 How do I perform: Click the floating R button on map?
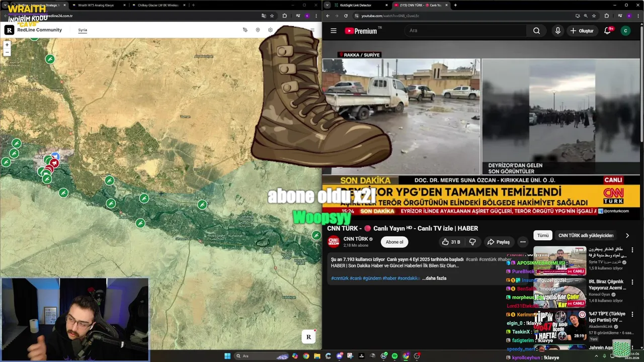pyautogui.click(x=308, y=337)
